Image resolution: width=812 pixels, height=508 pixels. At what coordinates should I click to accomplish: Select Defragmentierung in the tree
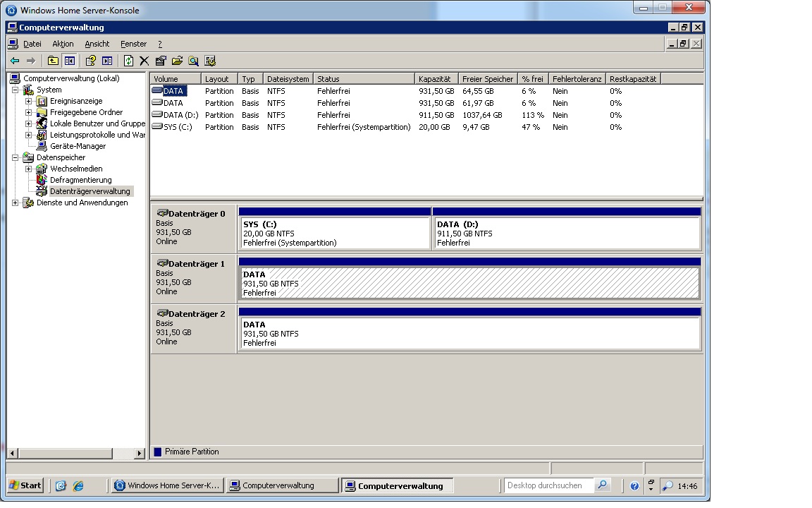pyautogui.click(x=81, y=180)
